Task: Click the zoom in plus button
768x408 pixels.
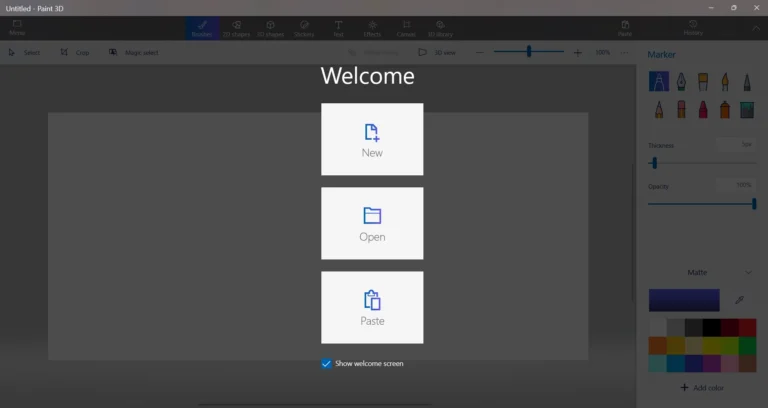Action: [x=578, y=52]
